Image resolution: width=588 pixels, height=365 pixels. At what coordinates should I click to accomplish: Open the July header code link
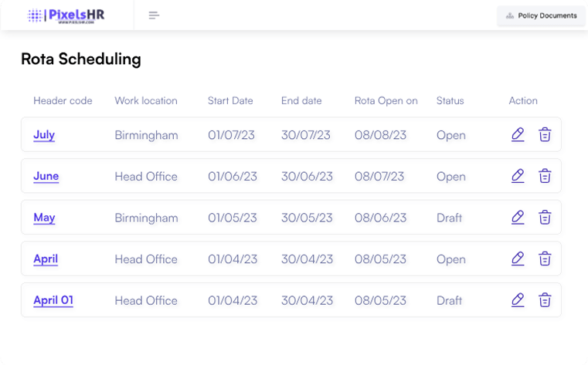click(x=44, y=135)
